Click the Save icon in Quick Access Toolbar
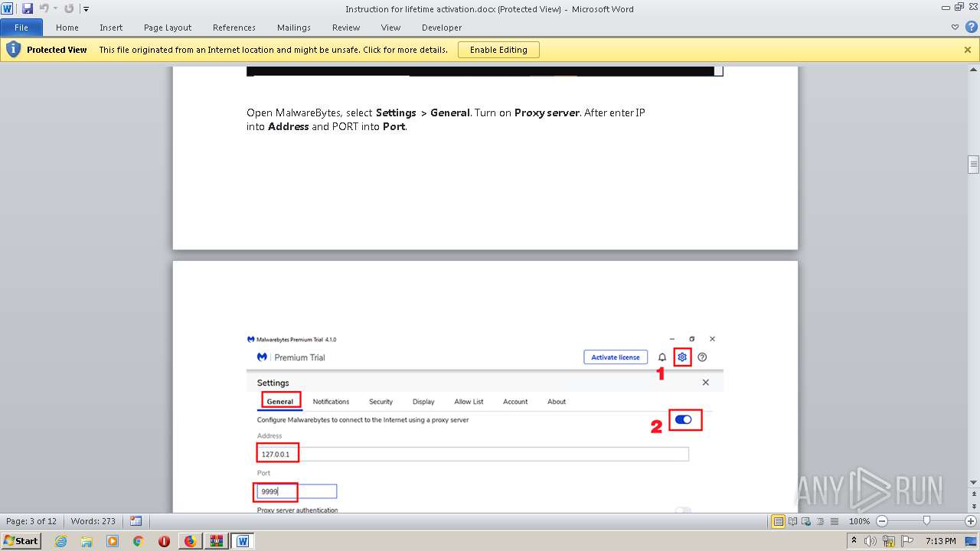Screen dimensions: 980x551 (x=28, y=8)
